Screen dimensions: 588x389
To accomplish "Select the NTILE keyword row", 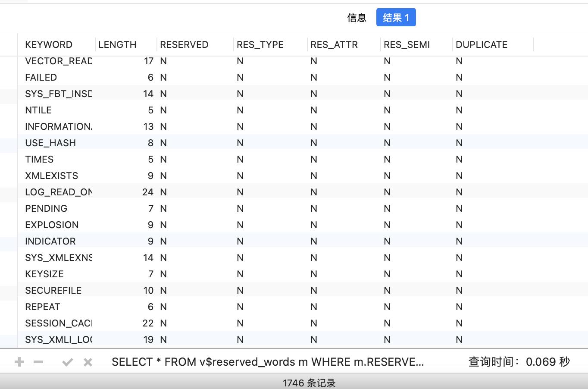I will pyautogui.click(x=38, y=110).
